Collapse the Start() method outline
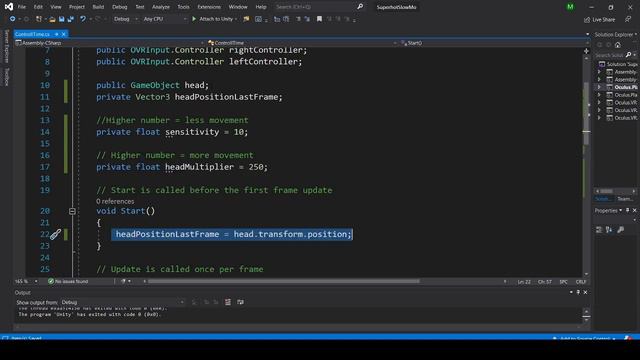The width and height of the screenshot is (640, 360). point(72,211)
